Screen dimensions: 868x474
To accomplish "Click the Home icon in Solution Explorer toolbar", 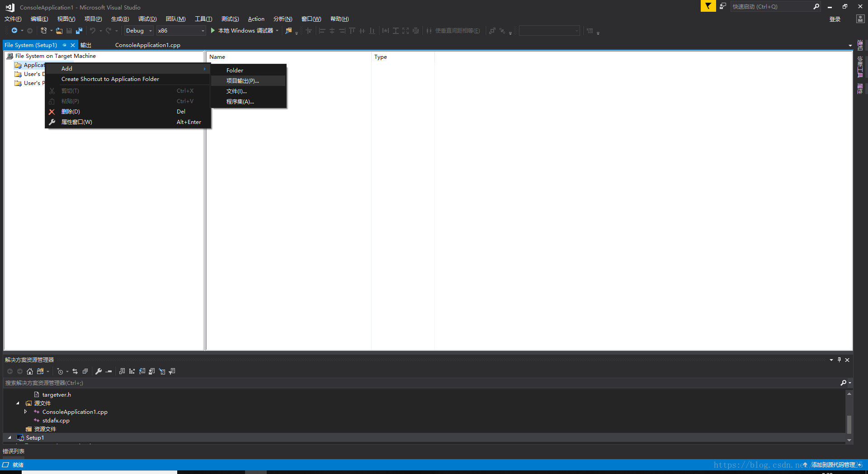I will [x=30, y=371].
